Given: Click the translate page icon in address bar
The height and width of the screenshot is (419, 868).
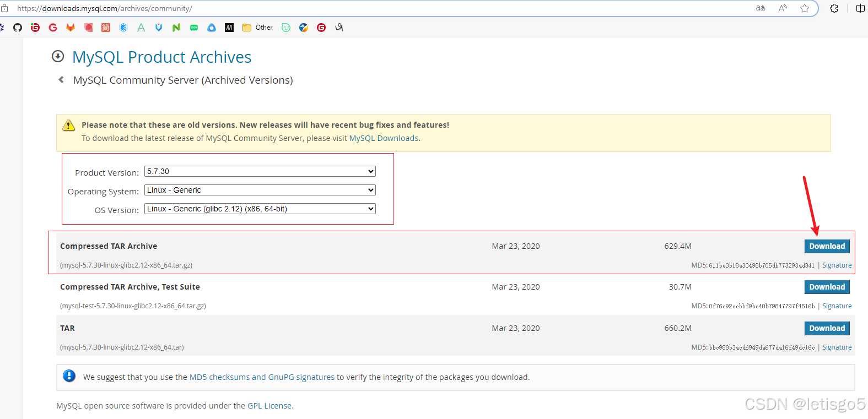Looking at the screenshot, I should [761, 8].
